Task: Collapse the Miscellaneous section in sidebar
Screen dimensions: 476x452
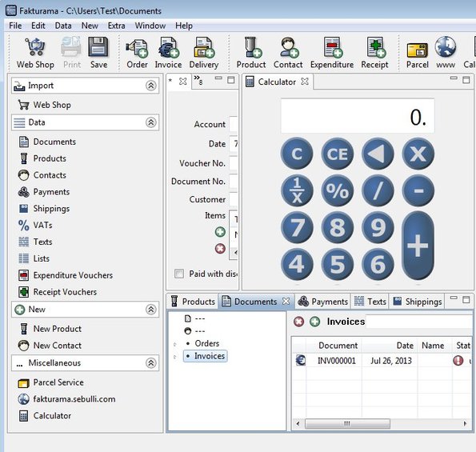Action: point(151,363)
